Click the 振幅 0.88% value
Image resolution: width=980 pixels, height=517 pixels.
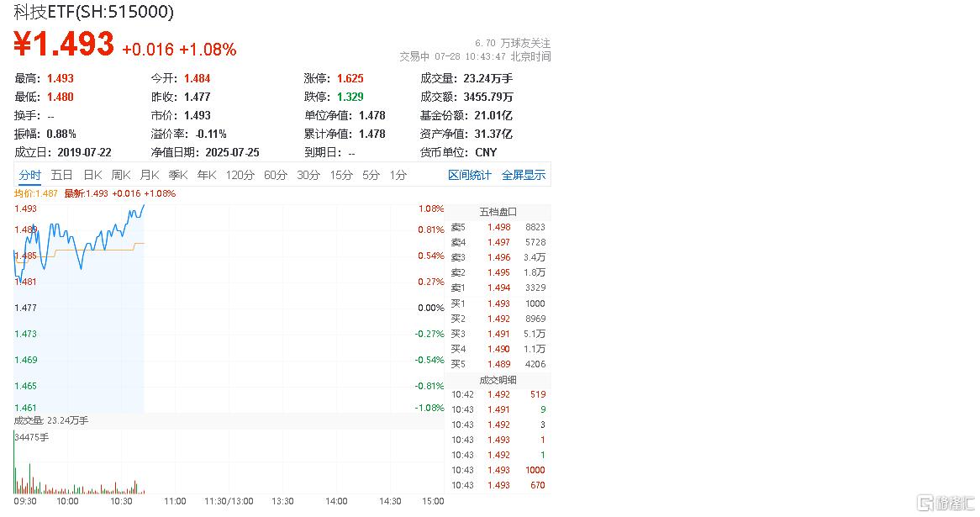tap(61, 134)
